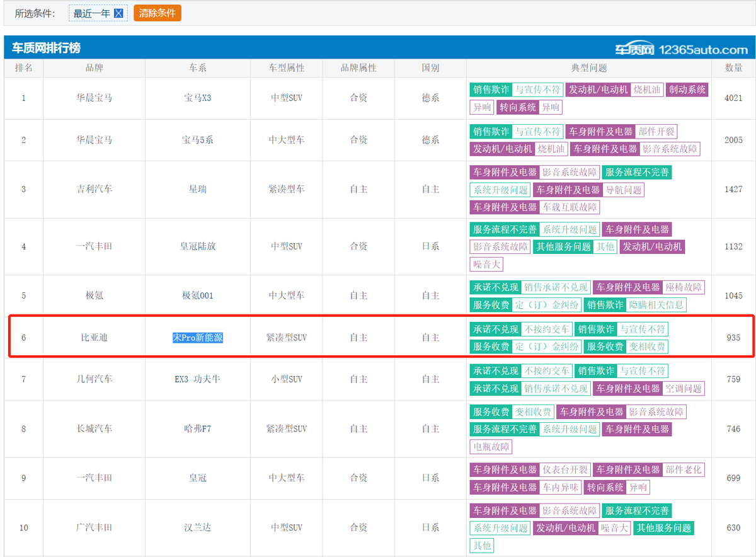Click the 部件开裂 tag in the 宝马5系 row
This screenshot has height=557, width=756.
pos(656,132)
